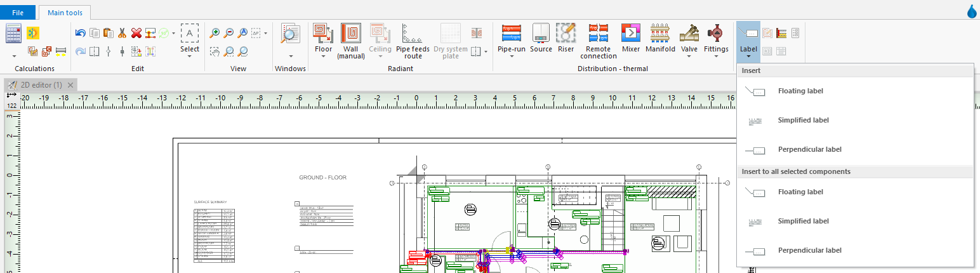Viewport: 980px width, 273px height.
Task: Select the Manifold component
Action: tap(660, 39)
